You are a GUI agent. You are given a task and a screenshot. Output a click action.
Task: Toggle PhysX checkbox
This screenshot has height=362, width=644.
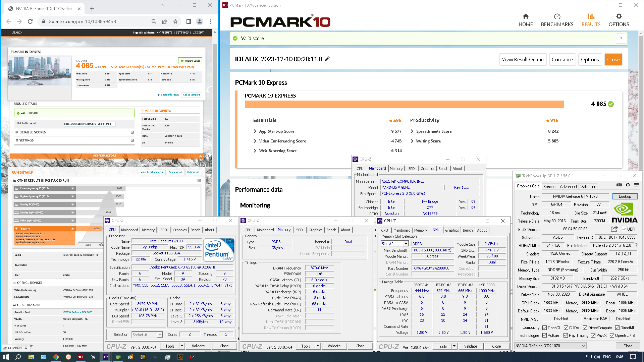(593, 336)
